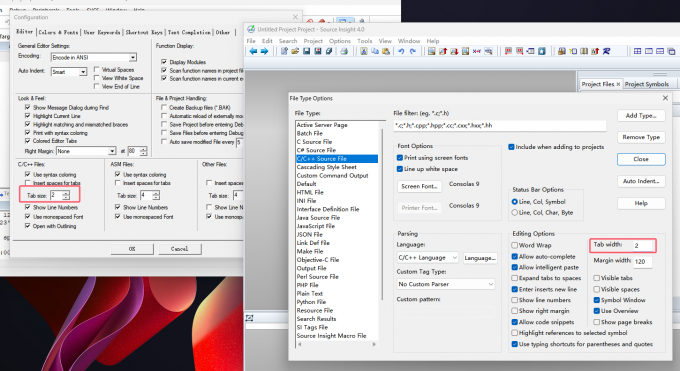Click the Add Type... button

641,115
